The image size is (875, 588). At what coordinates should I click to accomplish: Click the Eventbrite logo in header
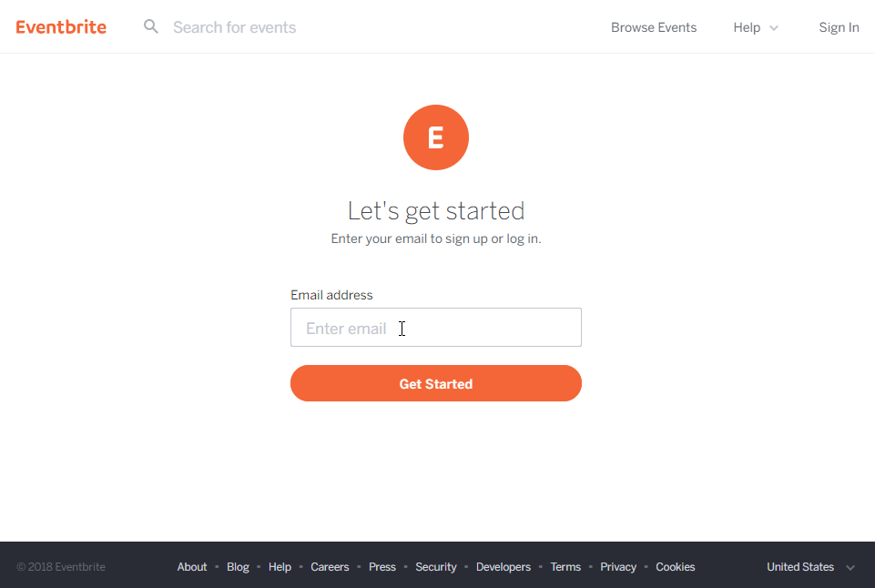point(61,26)
